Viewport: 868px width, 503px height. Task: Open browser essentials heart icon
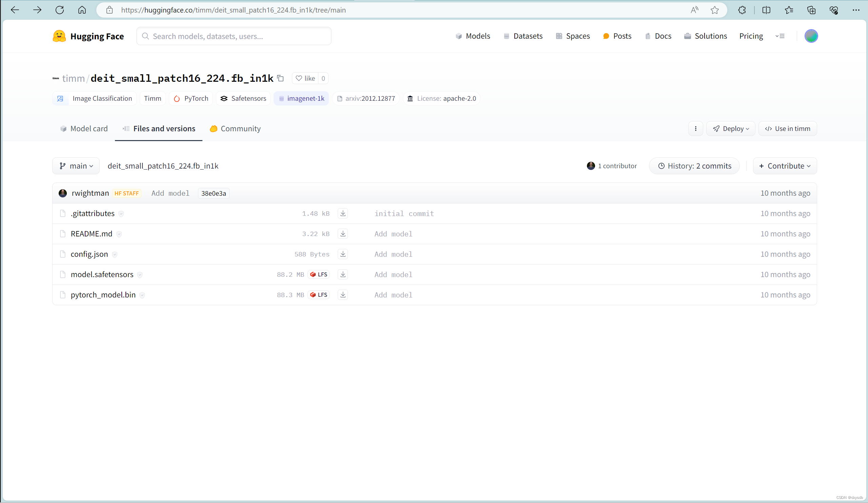coord(834,10)
